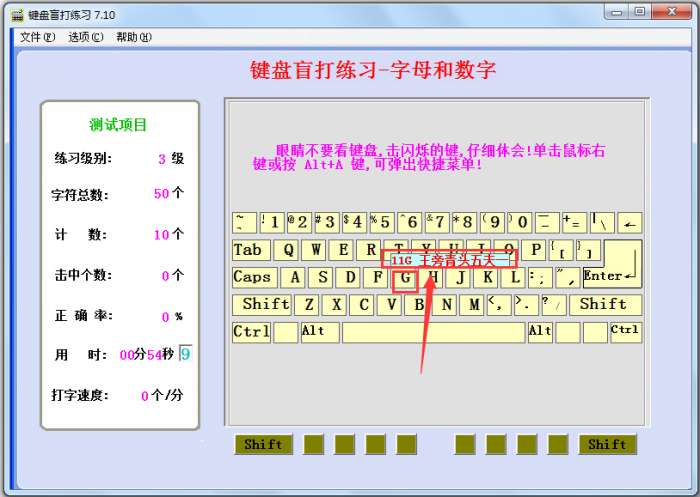Click the V key on virtual keyboard
The height and width of the screenshot is (497, 700).
(x=391, y=305)
